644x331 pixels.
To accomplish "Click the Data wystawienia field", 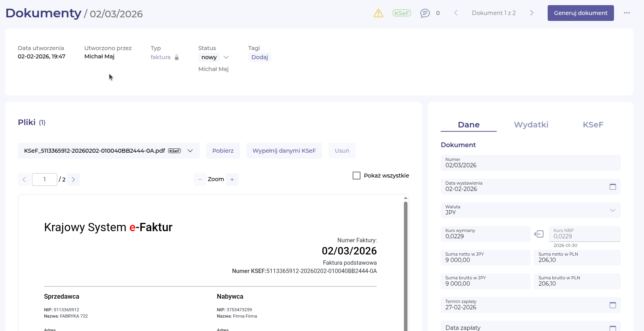I will click(x=531, y=187).
